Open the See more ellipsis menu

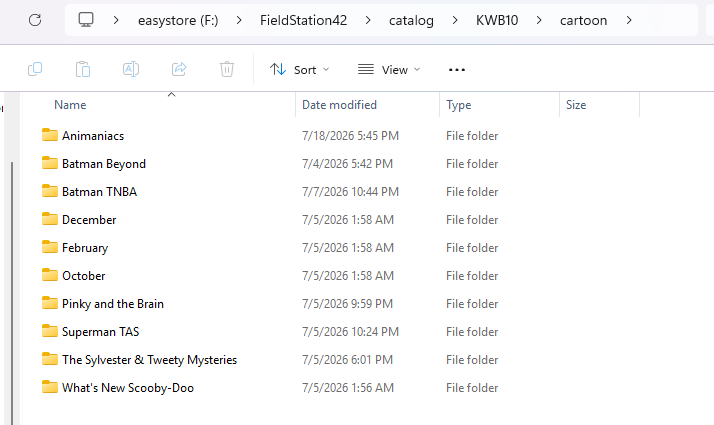tap(457, 70)
